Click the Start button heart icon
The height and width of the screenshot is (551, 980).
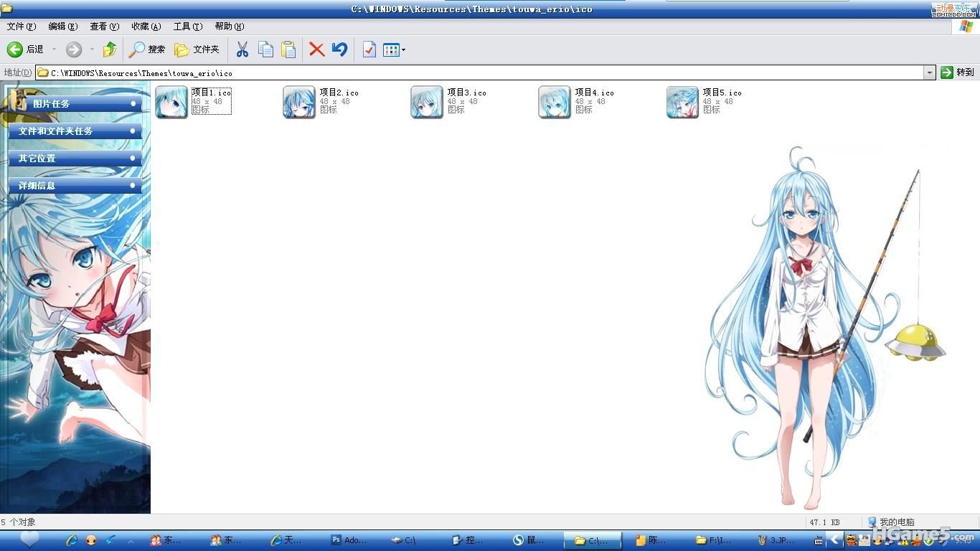(29, 540)
